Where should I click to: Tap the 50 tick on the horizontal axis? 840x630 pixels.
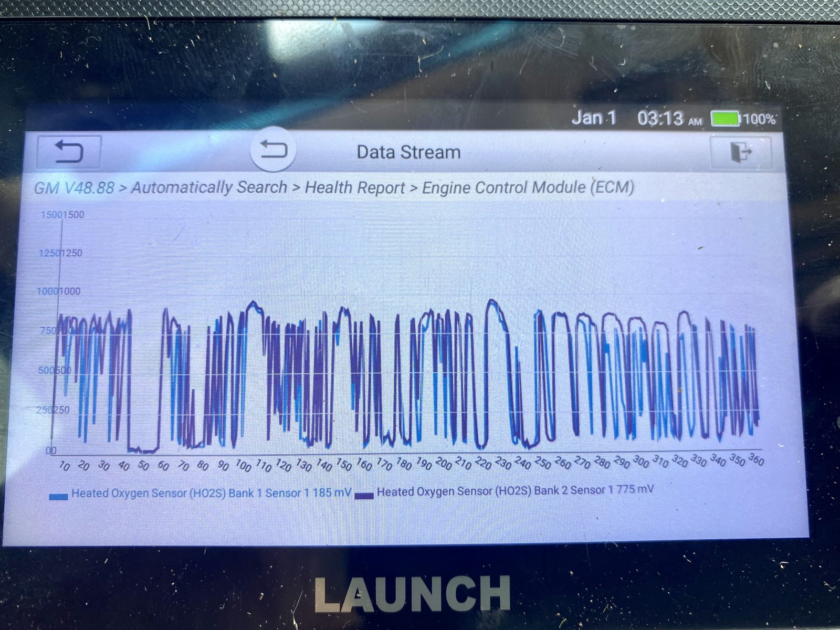pyautogui.click(x=143, y=466)
